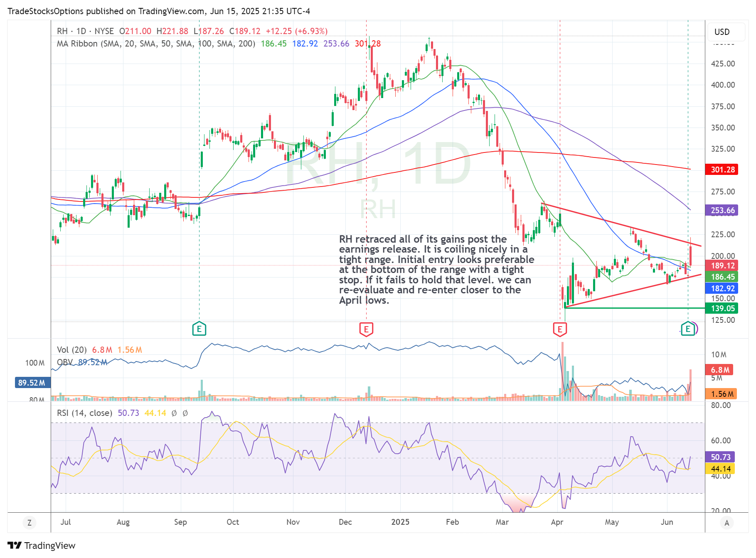This screenshot has height=558, width=756.
Task: Click the RSI (14, close) indicator legend
Action: (x=84, y=413)
